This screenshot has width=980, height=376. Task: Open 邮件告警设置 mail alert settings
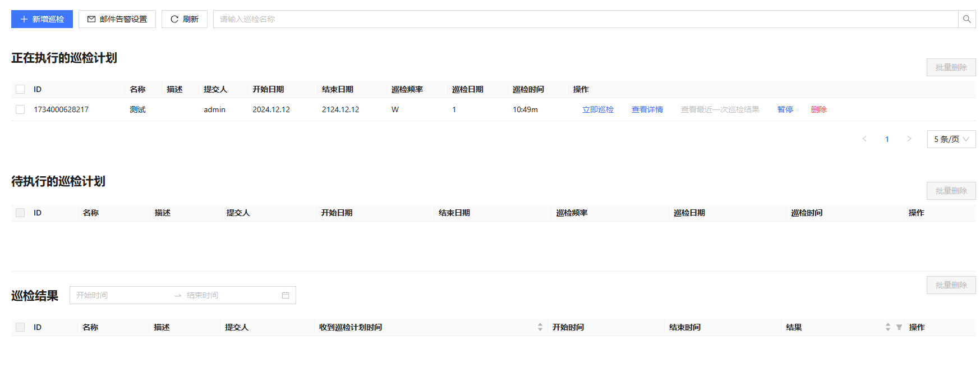117,19
